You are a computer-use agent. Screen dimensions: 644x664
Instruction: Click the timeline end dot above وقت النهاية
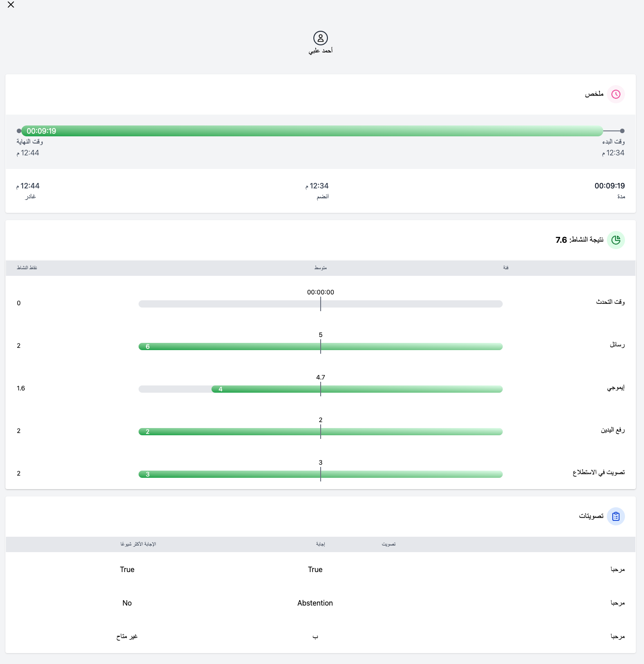tap(19, 131)
